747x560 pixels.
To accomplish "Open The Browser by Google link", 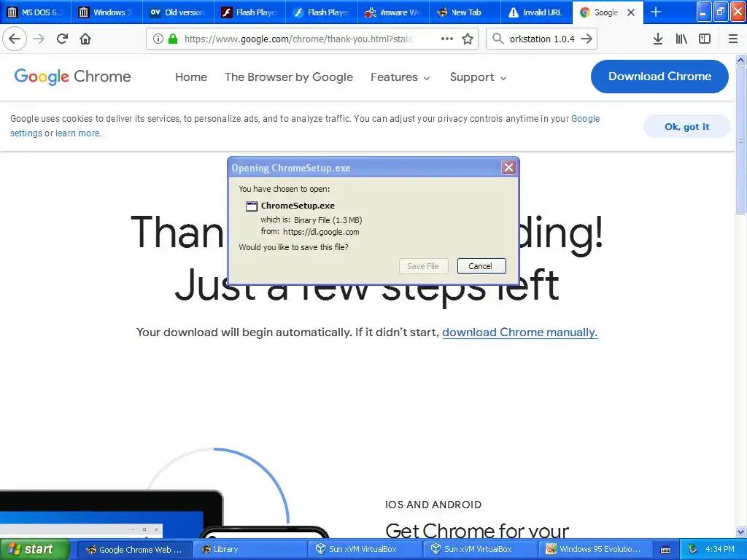I will pyautogui.click(x=289, y=77).
